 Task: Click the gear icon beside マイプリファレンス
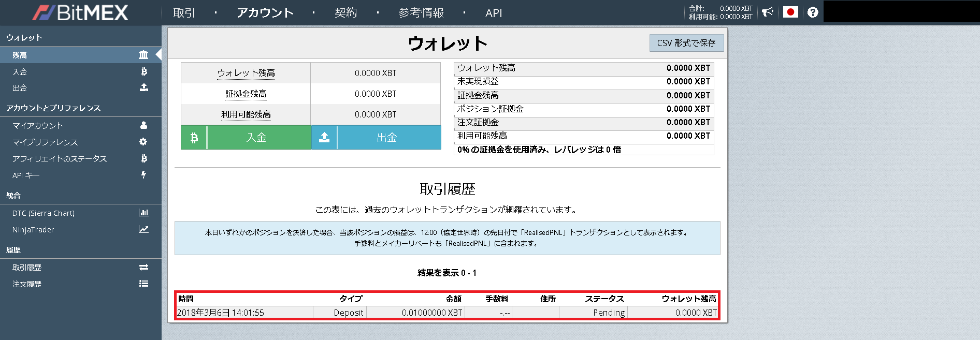pos(143,142)
